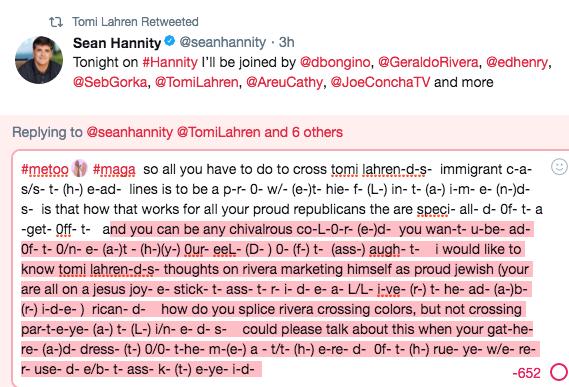This screenshot has width=569, height=387.
Task: Click the emoji after #metoo in reply
Action: click(x=79, y=168)
